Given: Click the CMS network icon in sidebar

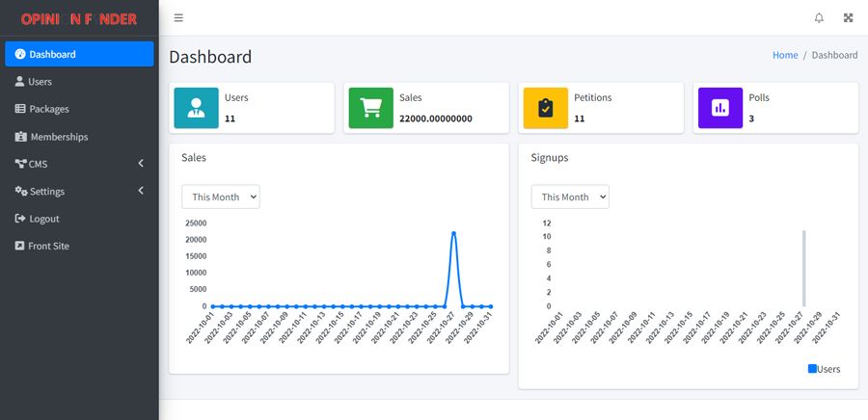Looking at the screenshot, I should coord(20,164).
